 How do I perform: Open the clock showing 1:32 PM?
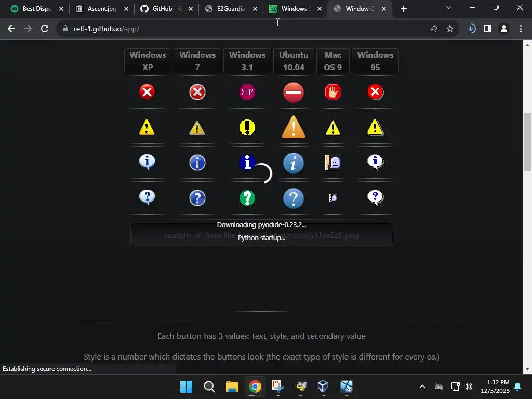[x=495, y=387]
